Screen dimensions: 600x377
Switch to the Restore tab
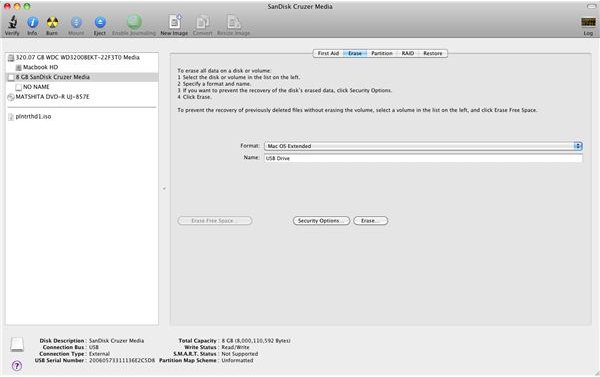433,54
